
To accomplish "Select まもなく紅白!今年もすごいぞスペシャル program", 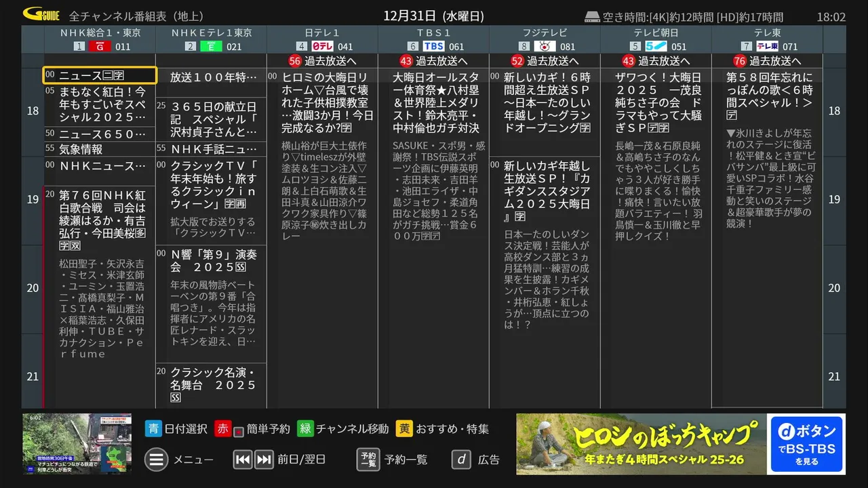I will click(100, 105).
